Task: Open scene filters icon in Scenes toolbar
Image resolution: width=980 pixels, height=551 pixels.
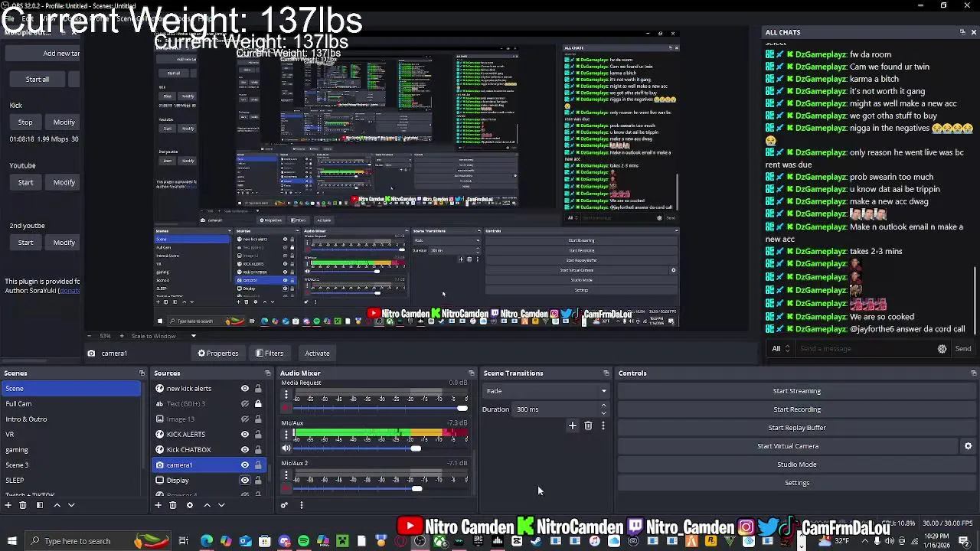Action: click(40, 505)
